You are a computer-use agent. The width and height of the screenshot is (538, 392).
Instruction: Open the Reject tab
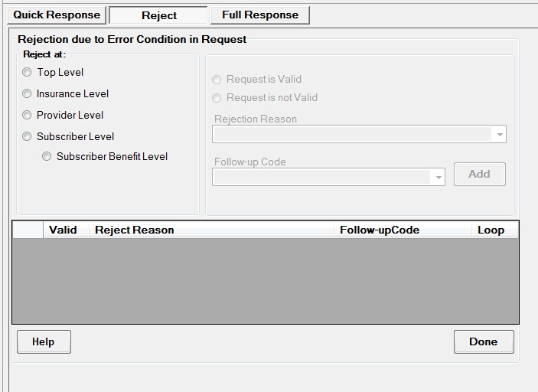(x=158, y=15)
